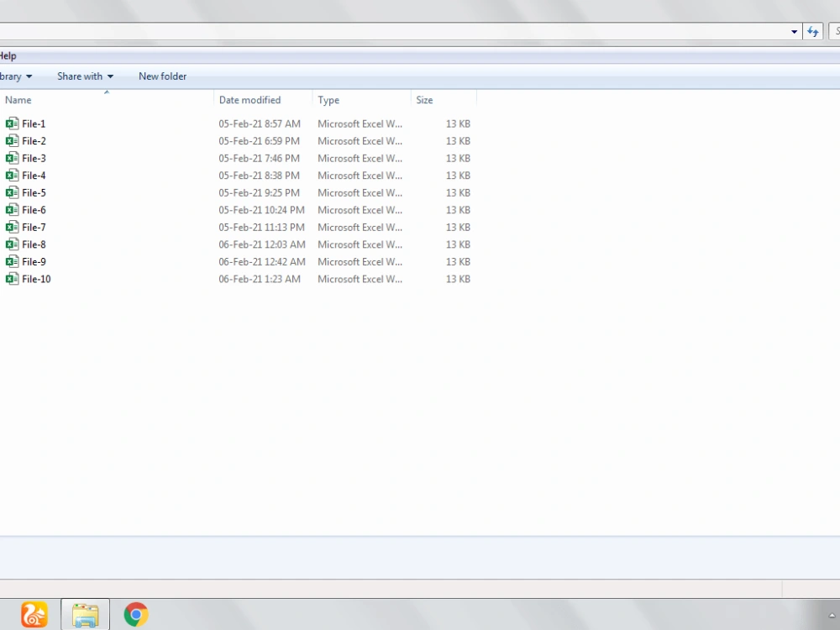Image resolution: width=840 pixels, height=630 pixels.
Task: Select the File-2 Excel icon
Action: [12, 141]
